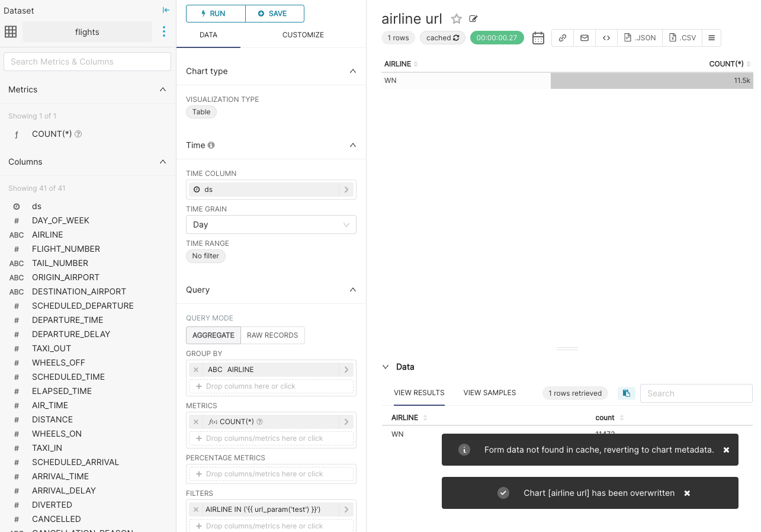The height and width of the screenshot is (532, 761).
Task: Open the VIEW SAMPLES tab
Action: [490, 393]
